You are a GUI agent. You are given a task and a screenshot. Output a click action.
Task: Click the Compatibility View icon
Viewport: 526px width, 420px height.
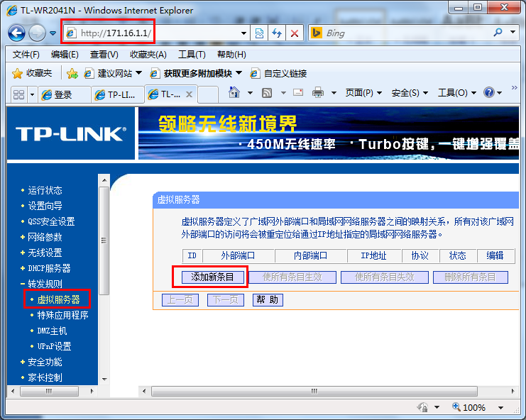(x=259, y=33)
